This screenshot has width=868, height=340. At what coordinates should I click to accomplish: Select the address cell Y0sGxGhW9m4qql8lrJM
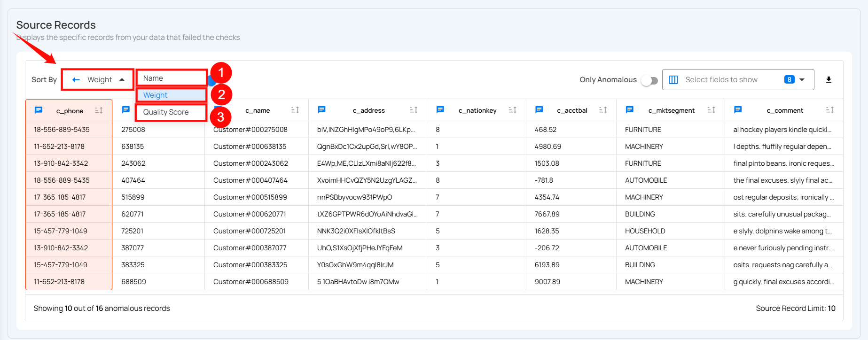pos(368,265)
